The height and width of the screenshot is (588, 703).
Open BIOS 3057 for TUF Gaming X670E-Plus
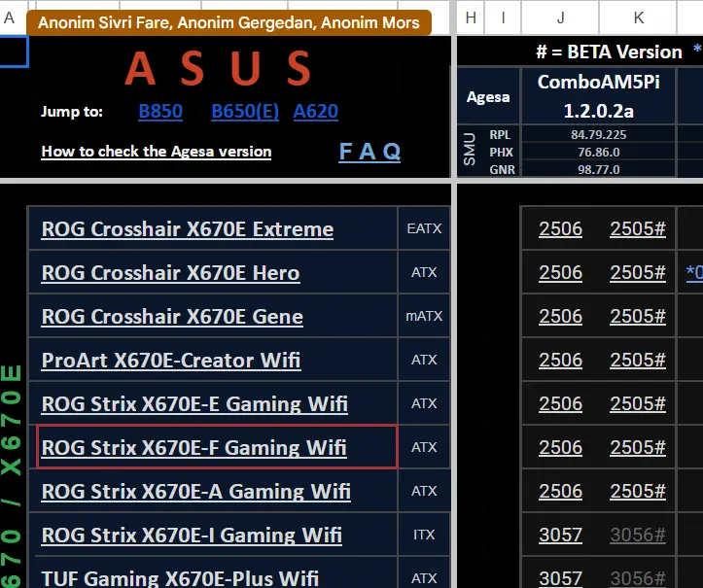(560, 578)
